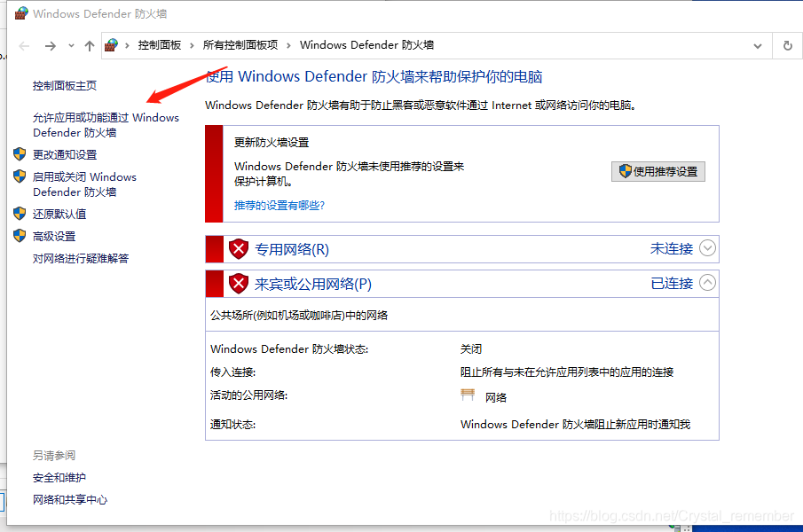Click 公共场所(例如机场或咖啡店)中的网络 description
803x532 pixels.
click(299, 315)
